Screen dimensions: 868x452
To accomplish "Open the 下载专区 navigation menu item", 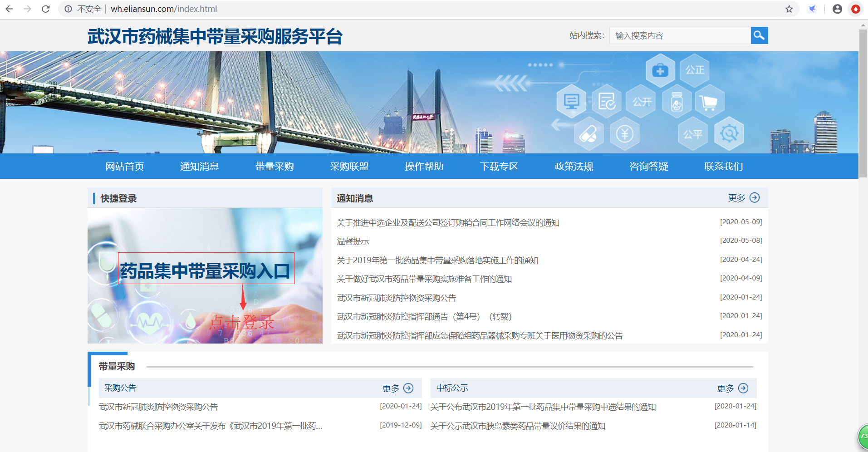I will point(499,167).
